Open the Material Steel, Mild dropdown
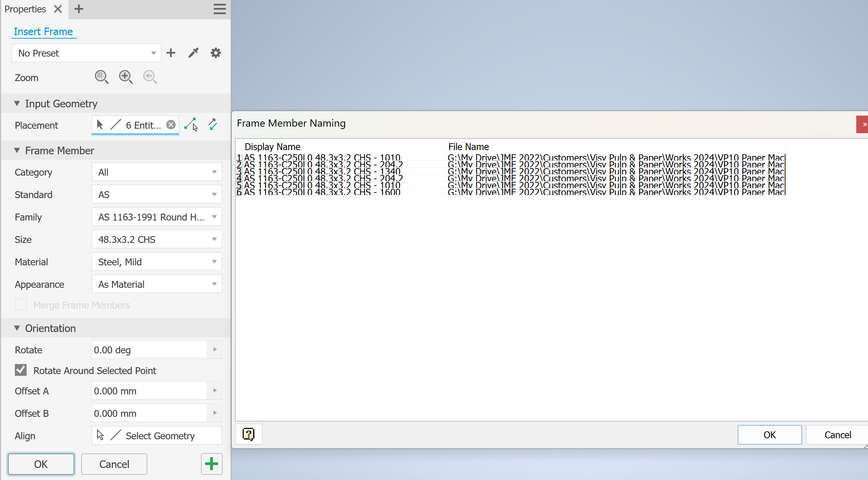 coord(156,262)
